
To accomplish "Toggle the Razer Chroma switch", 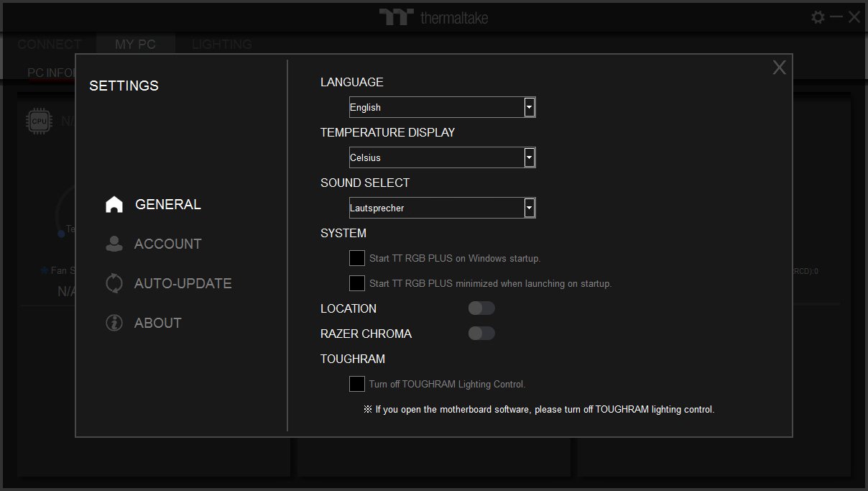I will 481,334.
